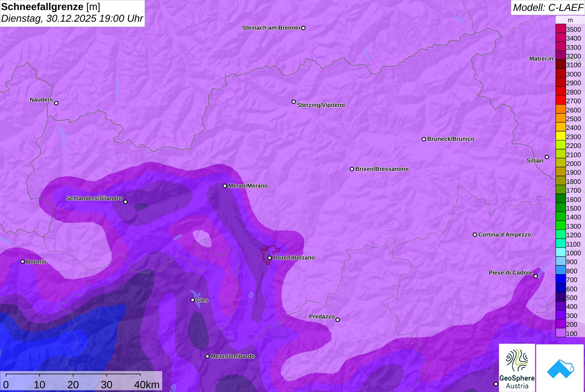
Task: Select the Nauders map marker dot
Action: [x=56, y=103]
